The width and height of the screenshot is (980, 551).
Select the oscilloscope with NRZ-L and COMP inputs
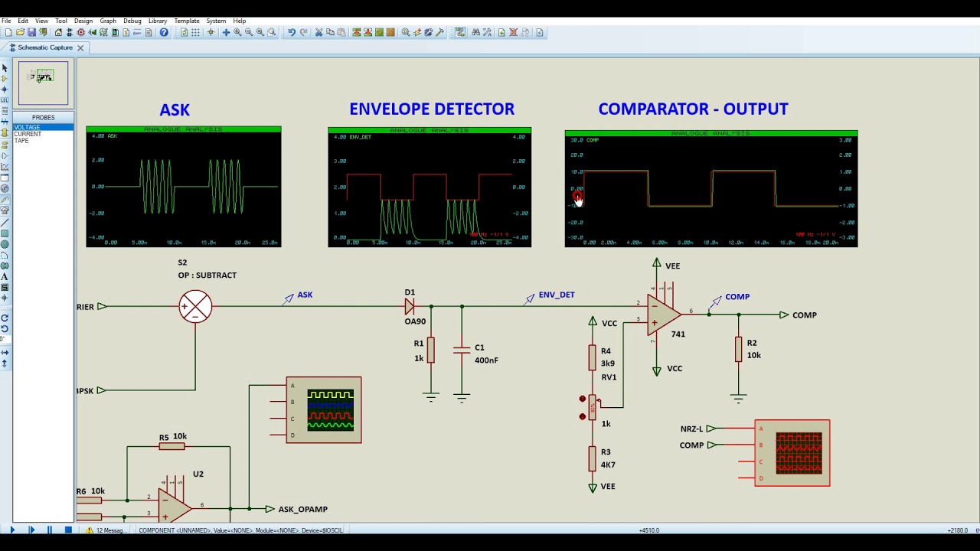(x=792, y=453)
